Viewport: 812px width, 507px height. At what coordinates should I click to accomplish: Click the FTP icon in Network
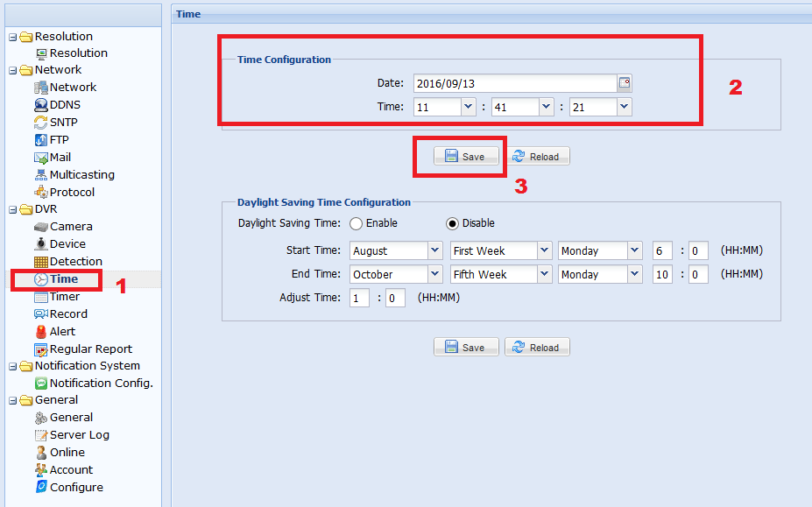coord(41,140)
